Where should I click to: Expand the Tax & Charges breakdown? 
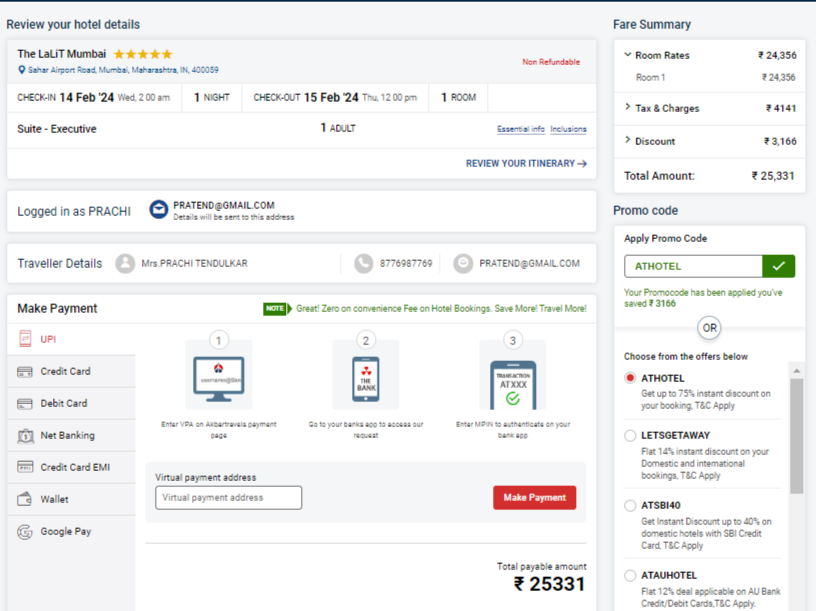[628, 107]
